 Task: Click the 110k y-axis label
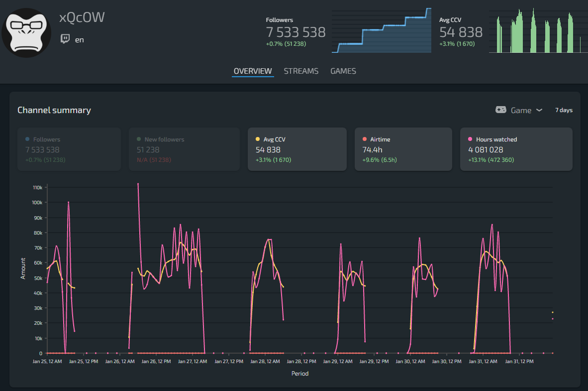point(37,187)
